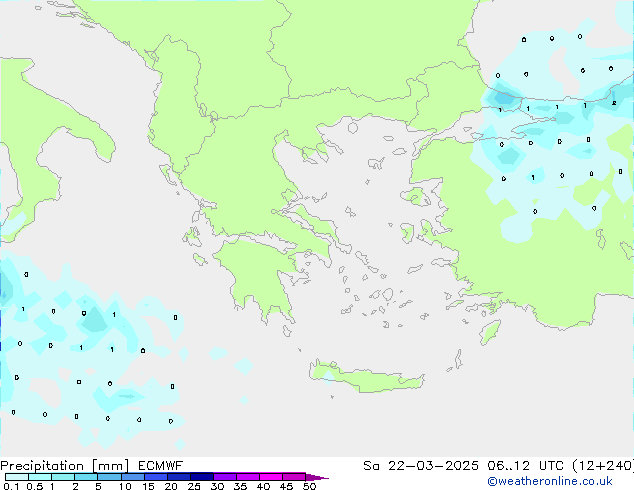The height and width of the screenshot is (490, 634).
Task: Select the 30–35 mm purple legend swatch
Action: tap(225, 477)
